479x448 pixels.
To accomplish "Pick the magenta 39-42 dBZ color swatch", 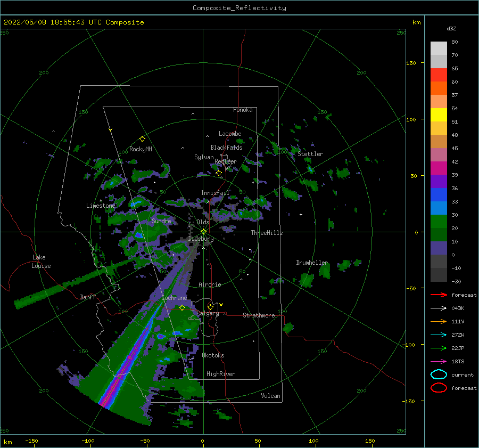I will 439,168.
